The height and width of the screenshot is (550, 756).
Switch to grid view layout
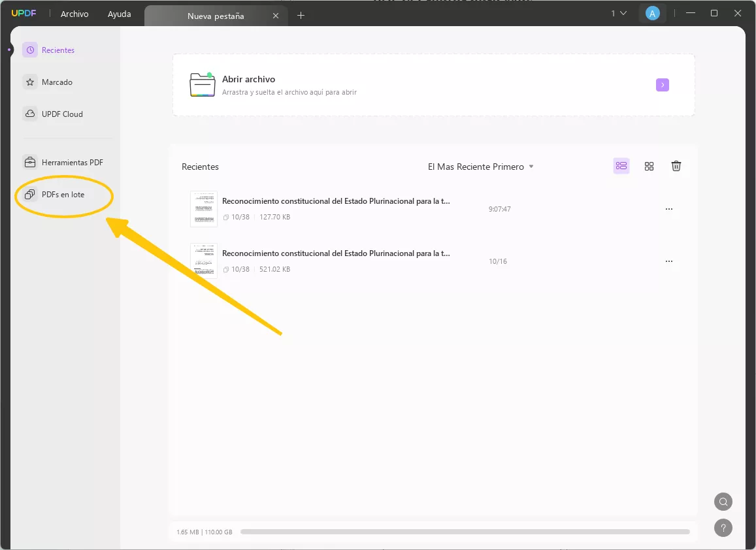point(649,166)
